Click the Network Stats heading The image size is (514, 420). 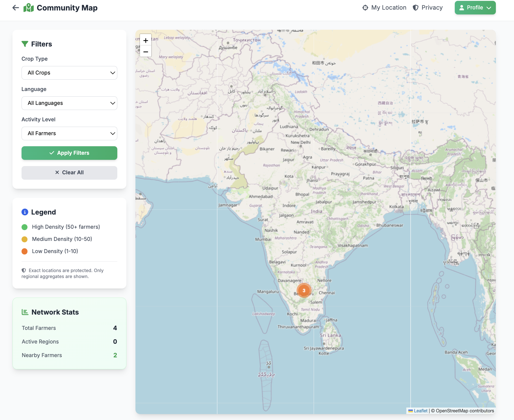(55, 312)
